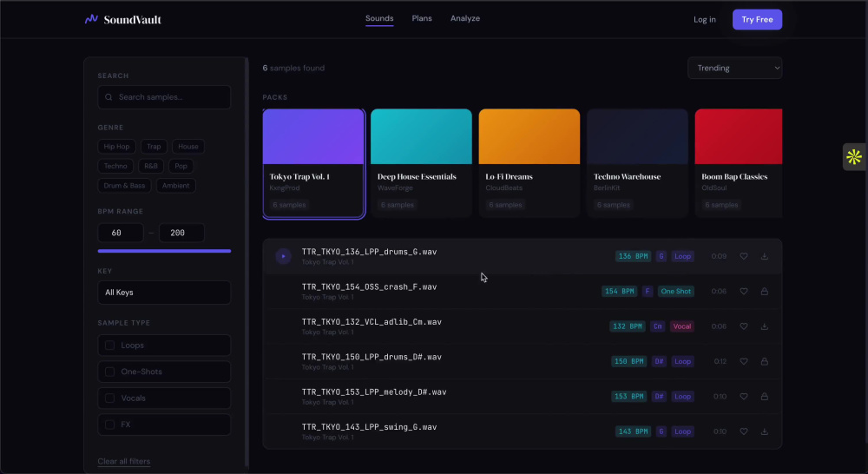Click the One Shot tag
This screenshot has height=474, width=868.
676,292
